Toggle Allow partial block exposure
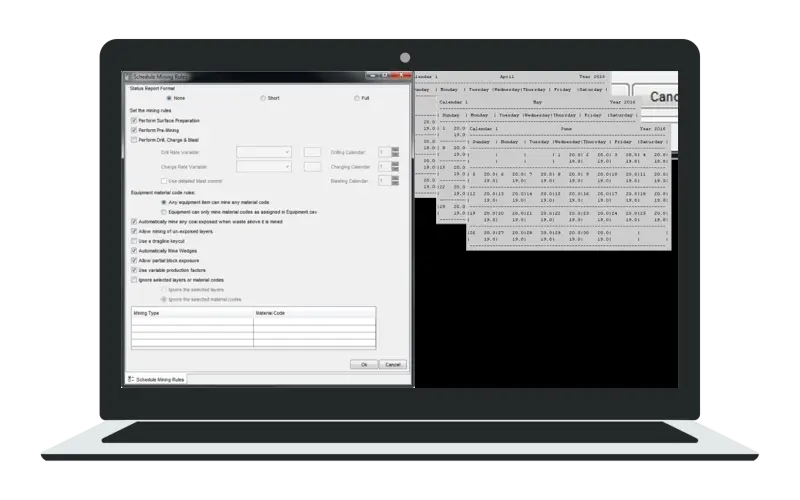The height and width of the screenshot is (500, 800). 134,260
